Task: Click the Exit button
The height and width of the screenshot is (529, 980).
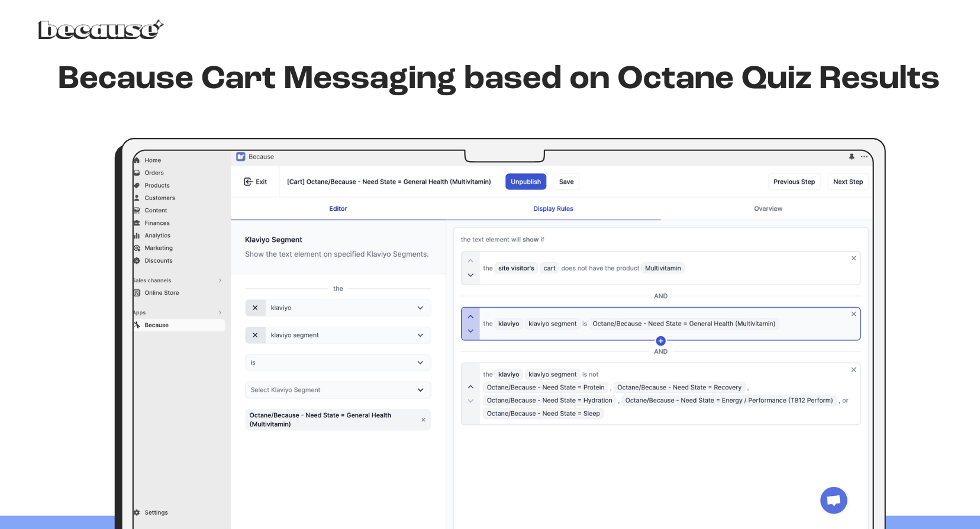Action: tap(256, 182)
